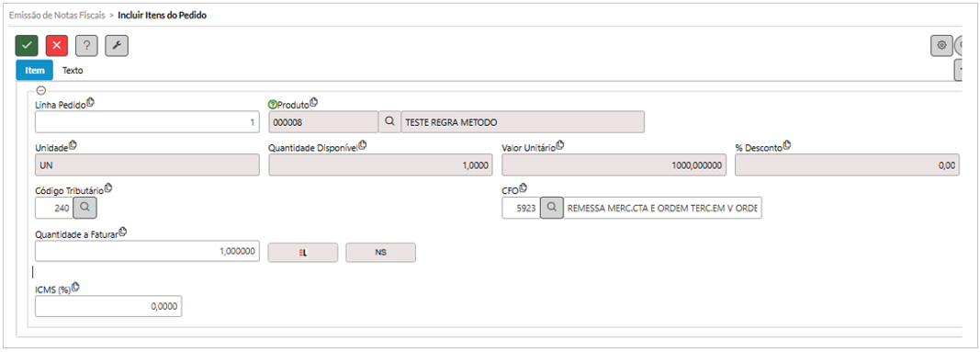Search product with the Produto magnifier icon

(x=389, y=122)
